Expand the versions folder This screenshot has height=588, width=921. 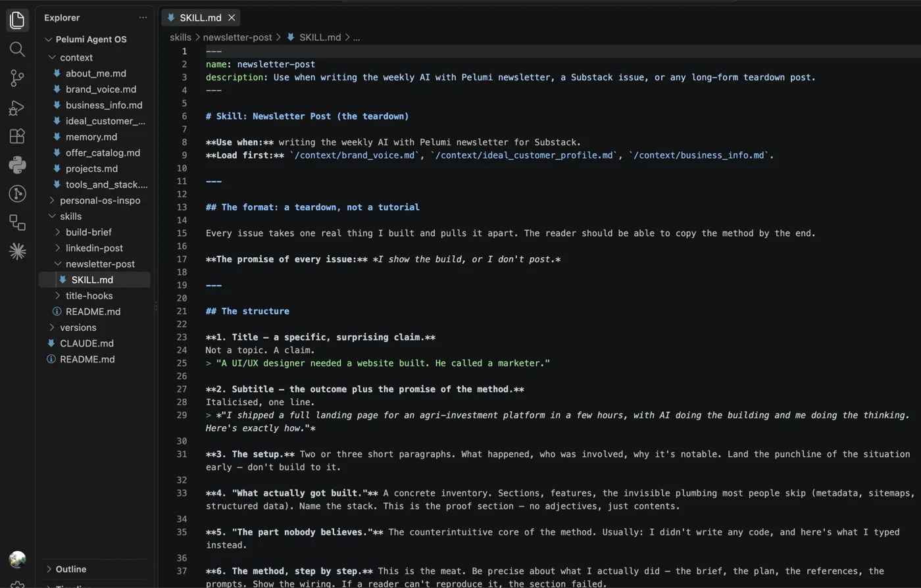tap(52, 328)
